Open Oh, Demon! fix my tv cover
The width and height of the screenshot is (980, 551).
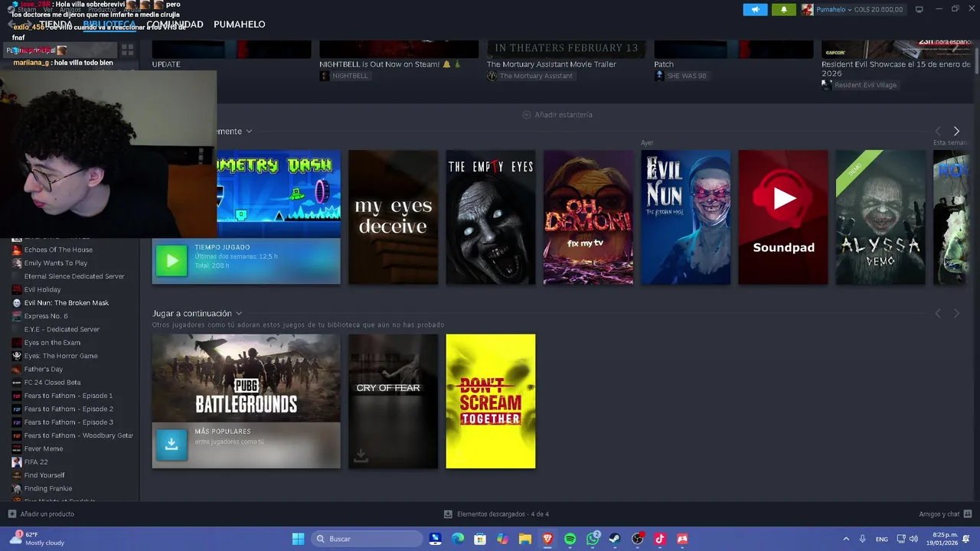pos(588,217)
